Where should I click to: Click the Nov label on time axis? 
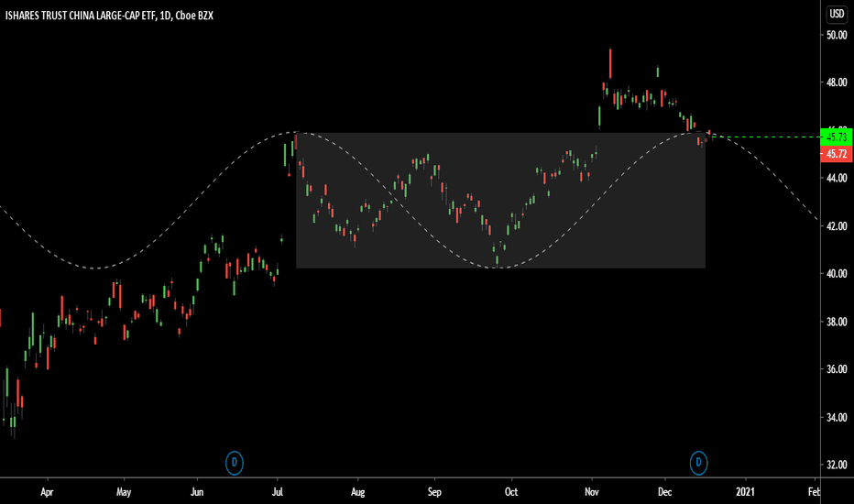[592, 492]
